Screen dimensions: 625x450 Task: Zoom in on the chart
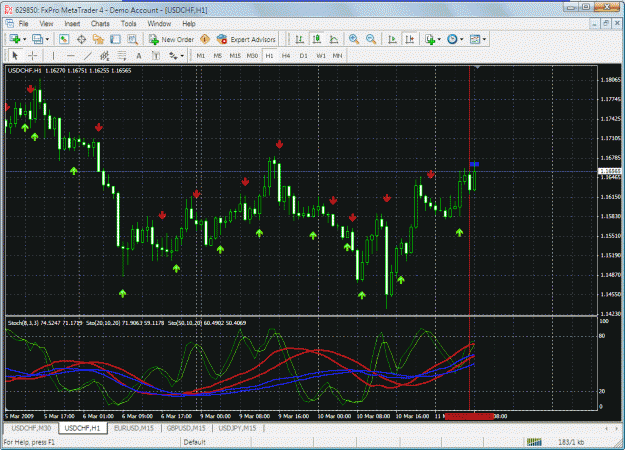point(354,39)
